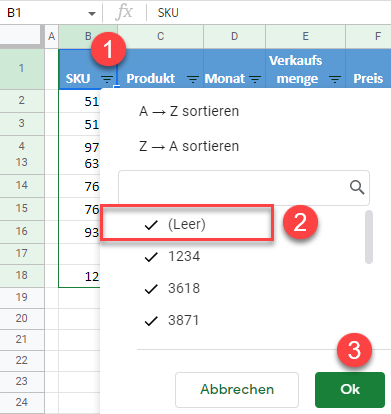This screenshot has height=414, width=391.
Task: Click the SKU header cell
Action: (x=88, y=69)
